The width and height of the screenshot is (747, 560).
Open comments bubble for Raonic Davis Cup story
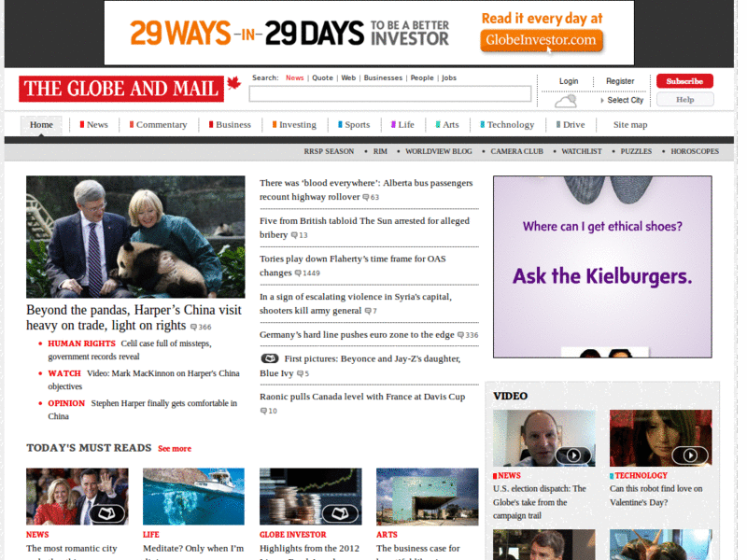pos(268,411)
